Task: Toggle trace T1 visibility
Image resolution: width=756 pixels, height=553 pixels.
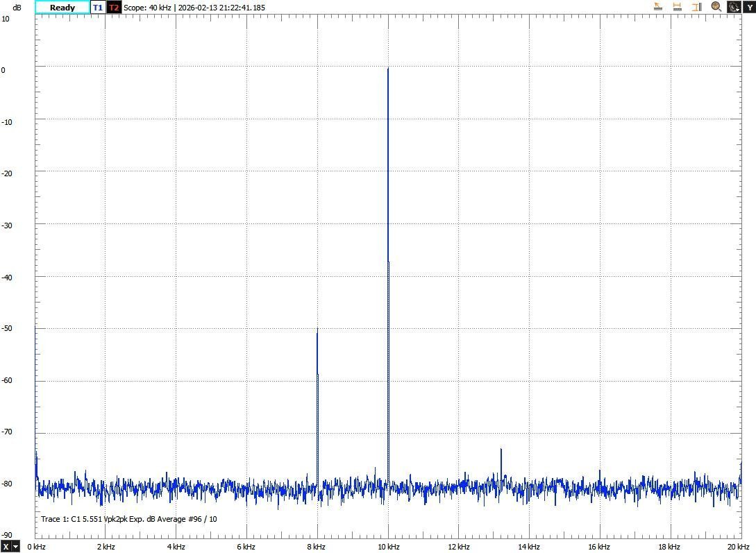Action: (x=98, y=8)
